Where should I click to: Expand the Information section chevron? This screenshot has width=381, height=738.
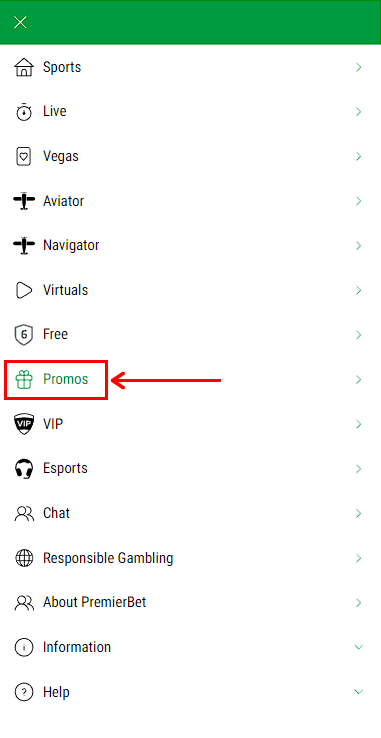coord(359,647)
